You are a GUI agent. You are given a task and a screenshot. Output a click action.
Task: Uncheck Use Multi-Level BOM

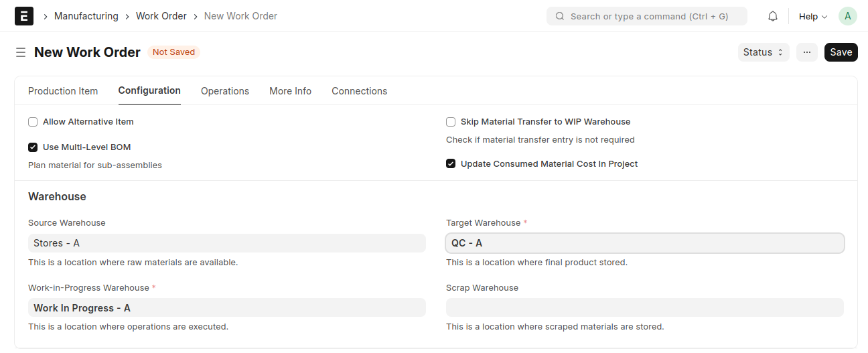coord(33,147)
